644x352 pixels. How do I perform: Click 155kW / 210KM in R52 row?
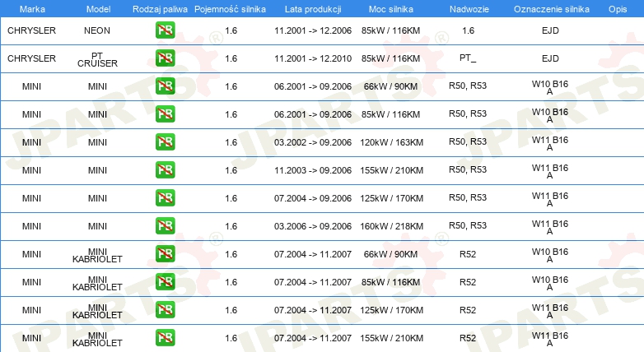(391, 338)
